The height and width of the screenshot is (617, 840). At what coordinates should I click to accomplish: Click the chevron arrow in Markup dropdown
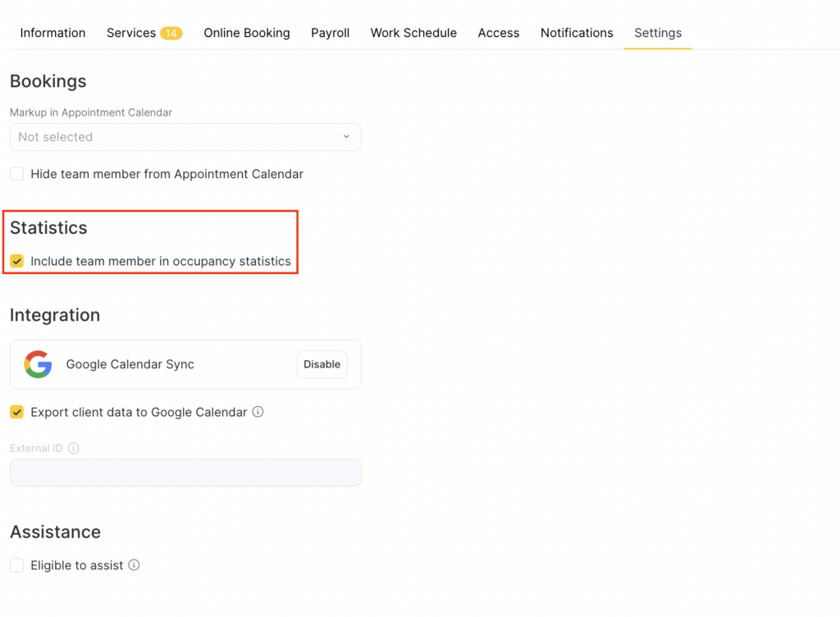(346, 137)
